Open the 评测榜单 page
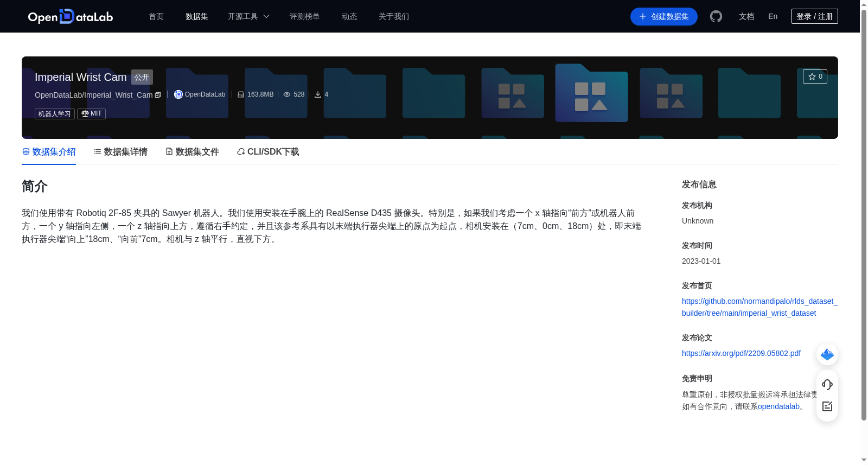This screenshot has height=465, width=868. [304, 16]
